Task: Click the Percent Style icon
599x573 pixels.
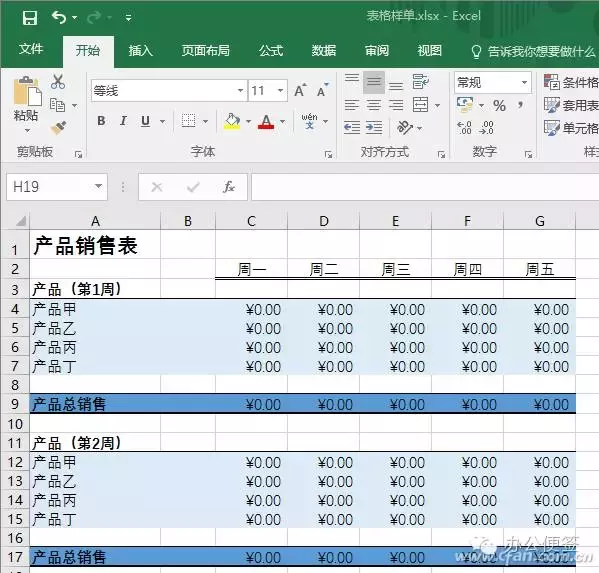Action: (x=499, y=105)
